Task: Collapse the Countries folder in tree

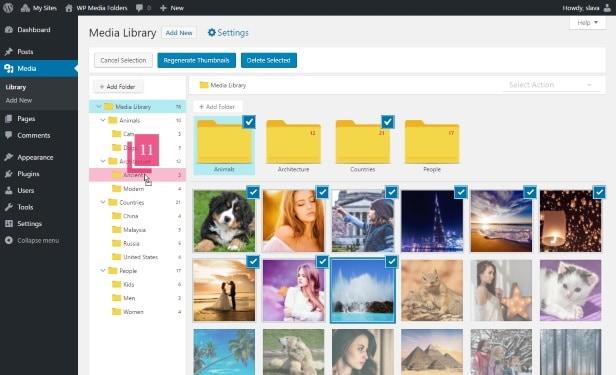Action: point(103,202)
